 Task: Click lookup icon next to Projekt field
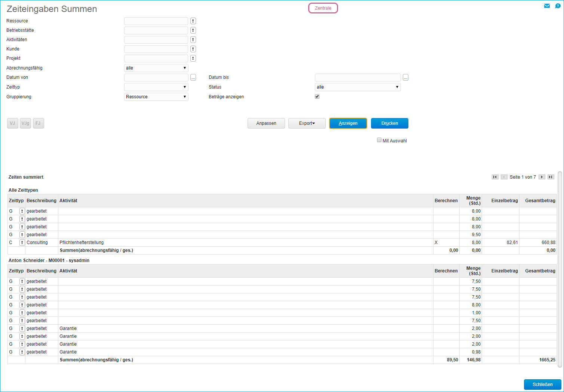(193, 58)
